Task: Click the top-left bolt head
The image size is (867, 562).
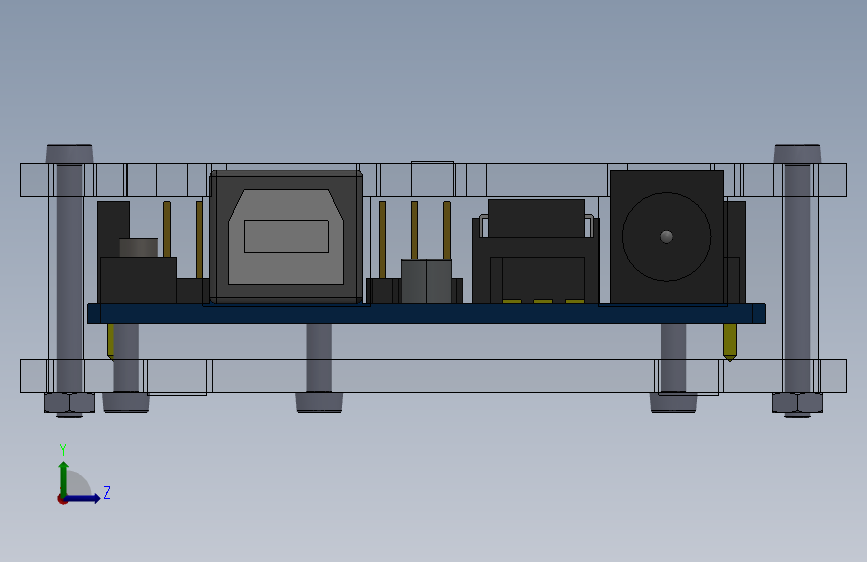Action: (x=69, y=154)
